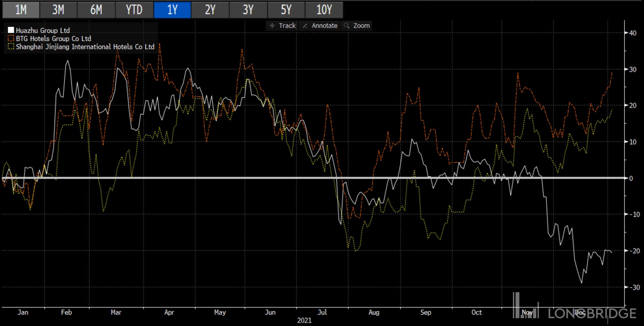
Task: Toggle the Huazhu Group white legend swatch
Action: click(x=11, y=30)
